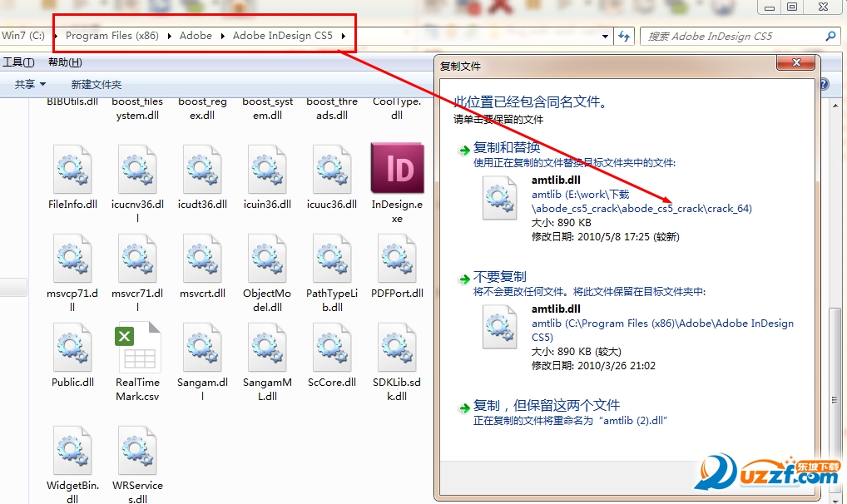This screenshot has height=504, width=847.
Task: Select the WRServices.dll file icon
Action: [x=137, y=450]
